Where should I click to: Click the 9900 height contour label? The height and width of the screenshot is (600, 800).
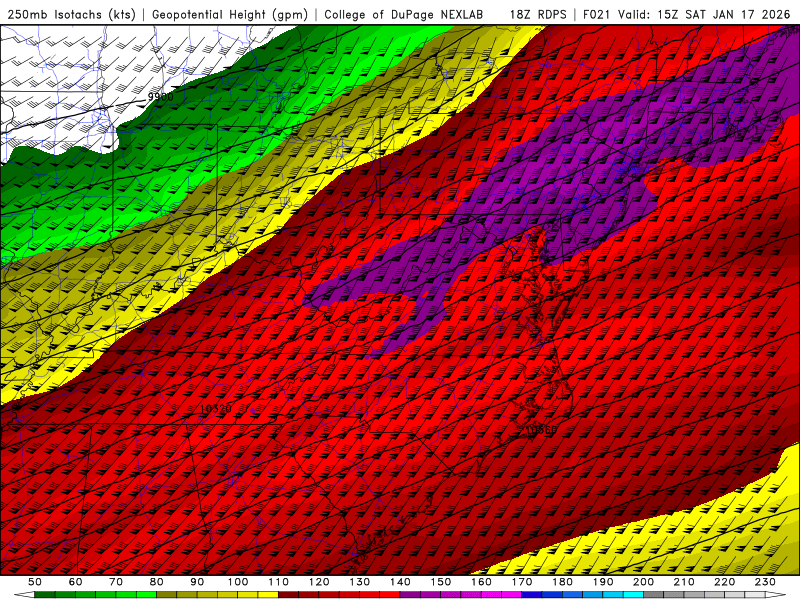click(x=161, y=96)
